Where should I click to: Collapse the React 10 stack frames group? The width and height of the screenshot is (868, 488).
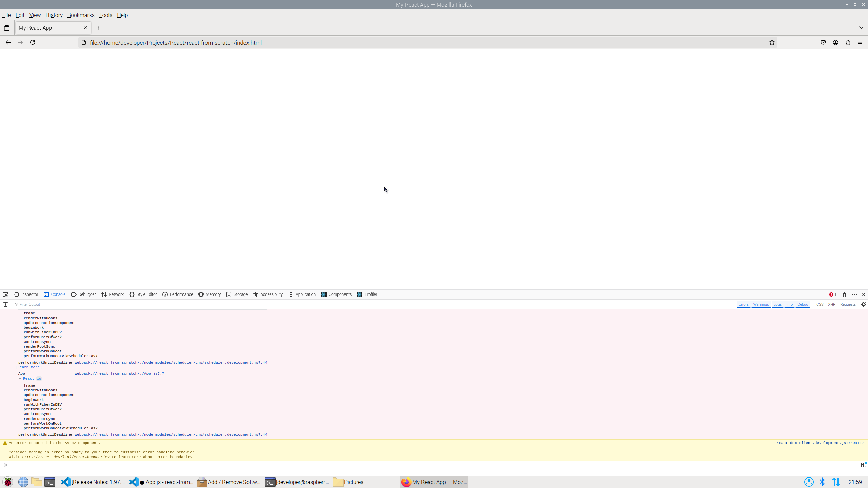(20, 379)
